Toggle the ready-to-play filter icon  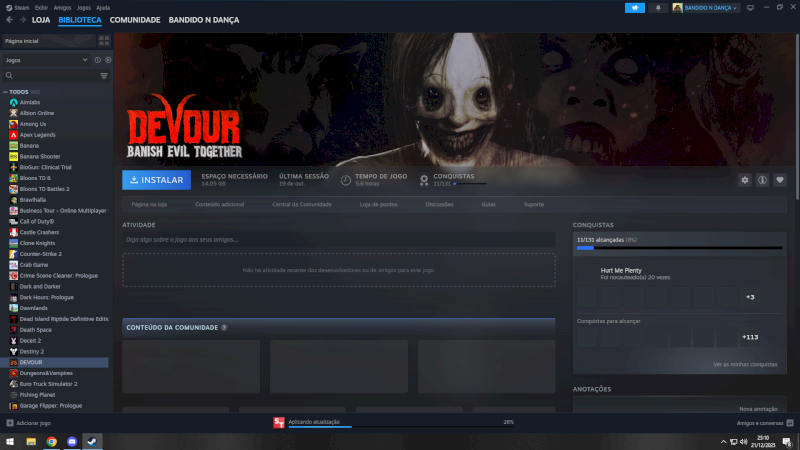coord(108,60)
